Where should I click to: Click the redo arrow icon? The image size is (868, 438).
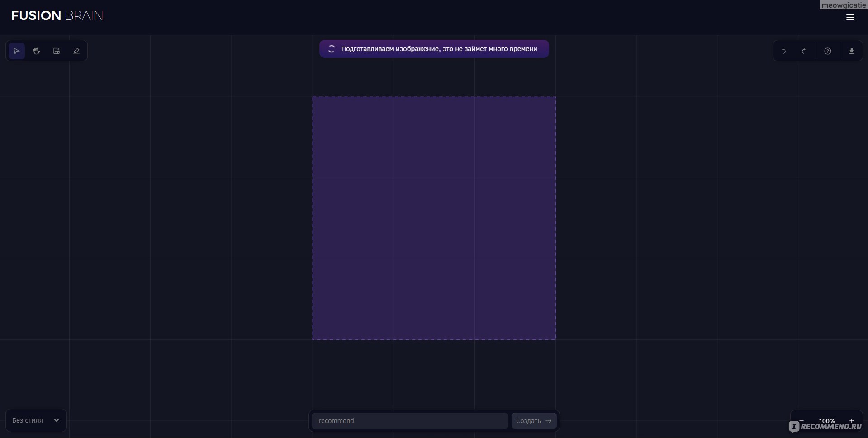pyautogui.click(x=804, y=51)
